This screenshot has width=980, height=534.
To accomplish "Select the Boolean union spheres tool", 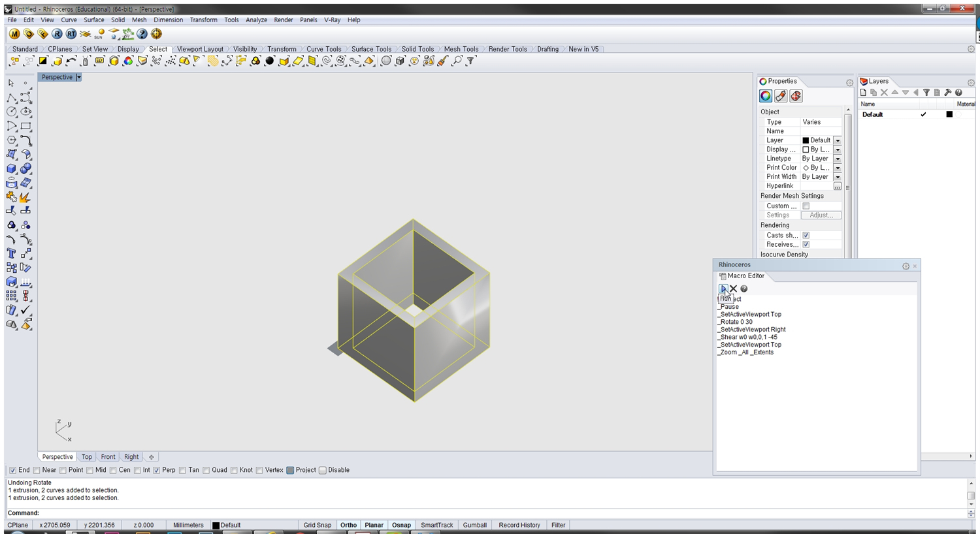I will pyautogui.click(x=26, y=168).
